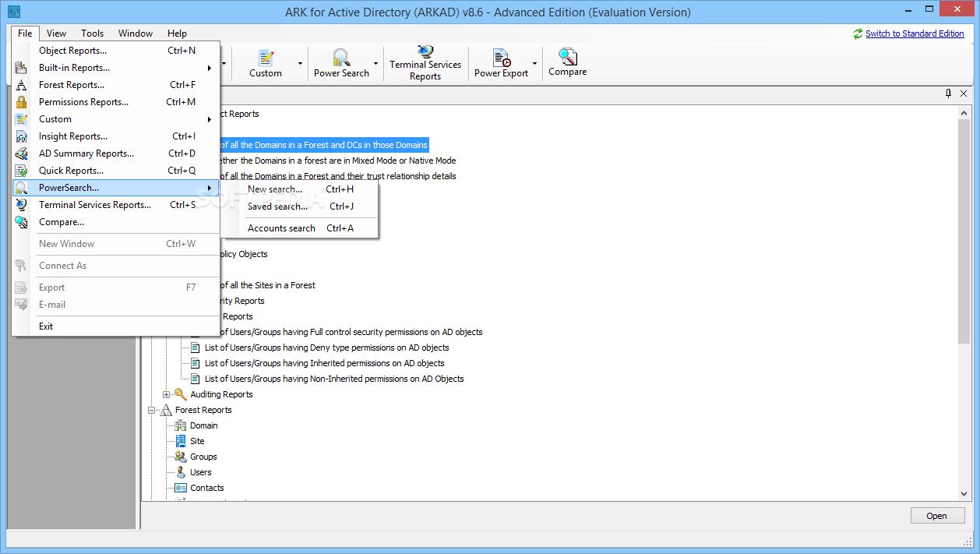Open the Power Export toolbar dropdown arrow
Screen dimensions: 980x554
coord(534,64)
